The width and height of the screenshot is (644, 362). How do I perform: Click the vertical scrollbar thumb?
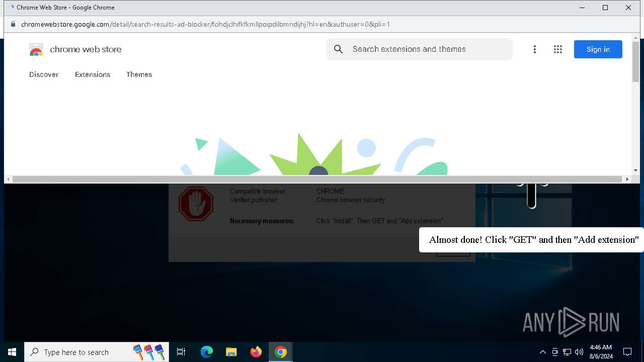635,62
